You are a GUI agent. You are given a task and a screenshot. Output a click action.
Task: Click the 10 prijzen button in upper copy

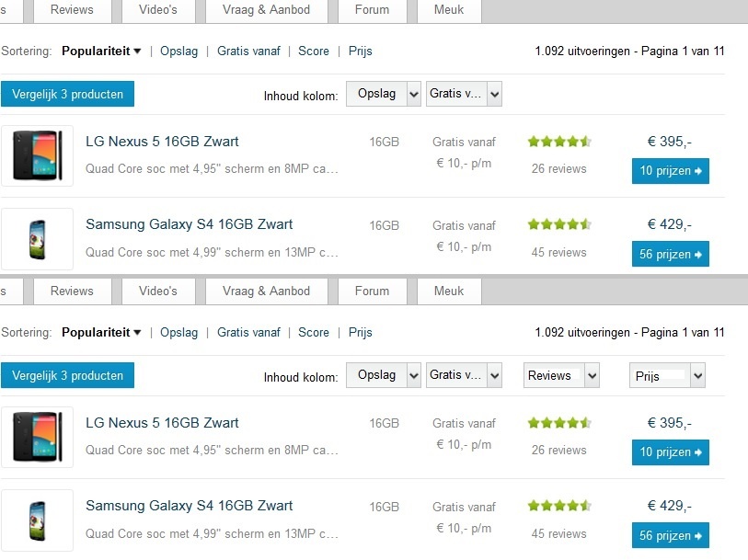coord(670,171)
